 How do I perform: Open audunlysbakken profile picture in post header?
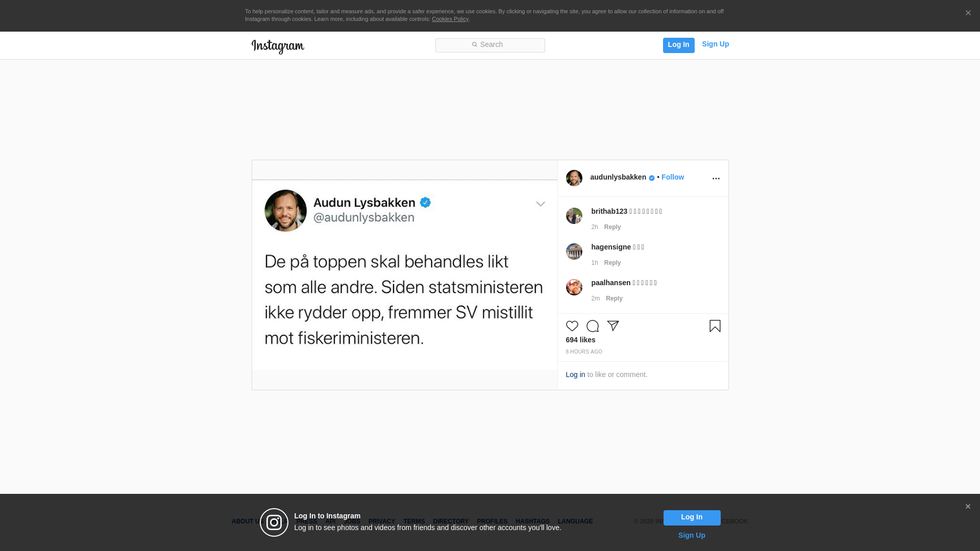574,178
